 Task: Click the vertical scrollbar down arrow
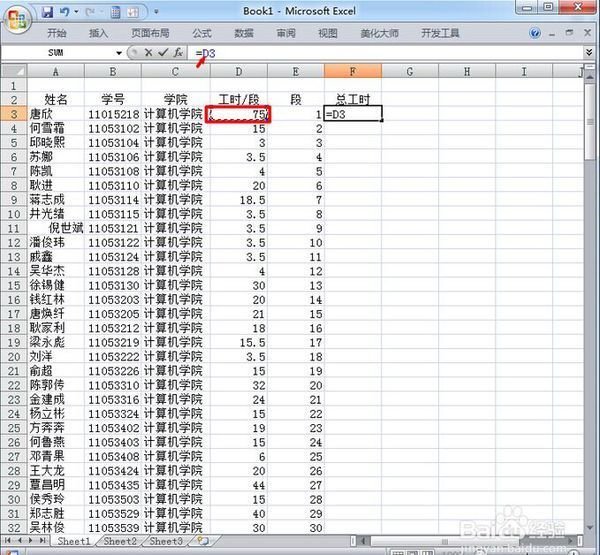tap(590, 528)
